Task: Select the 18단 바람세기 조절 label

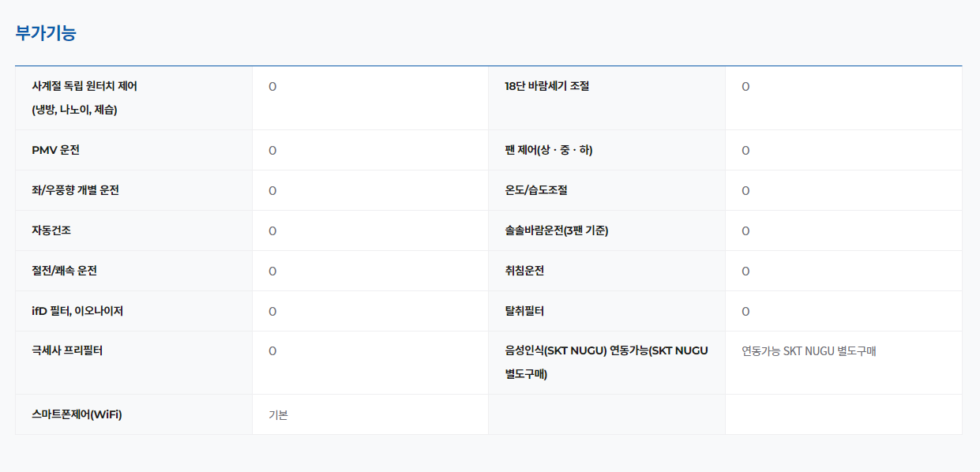Action: pos(546,86)
